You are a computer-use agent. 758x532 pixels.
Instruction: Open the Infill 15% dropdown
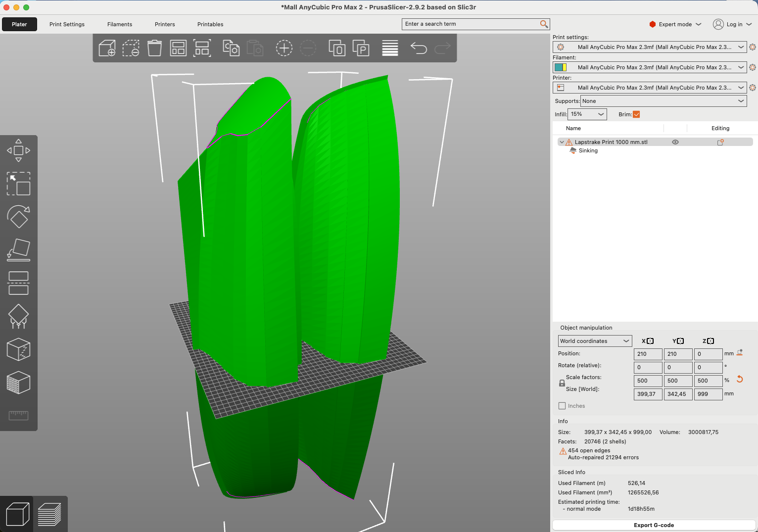click(587, 114)
